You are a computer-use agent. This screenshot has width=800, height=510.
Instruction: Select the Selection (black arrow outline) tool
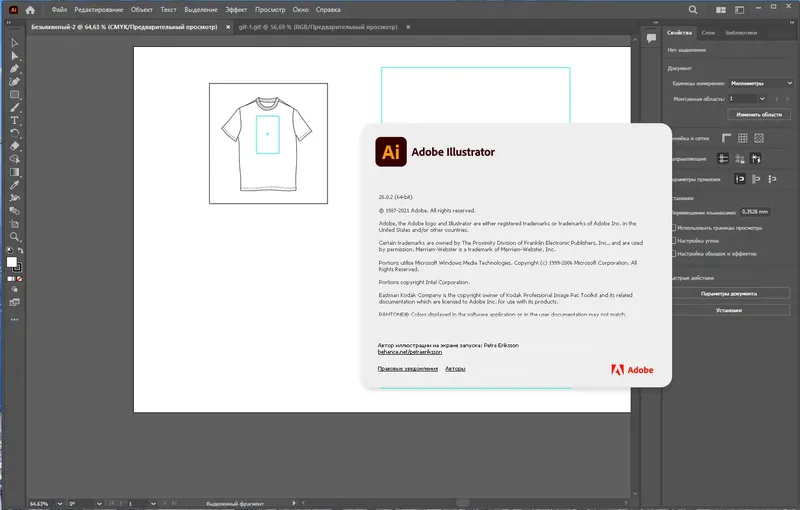(x=14, y=43)
